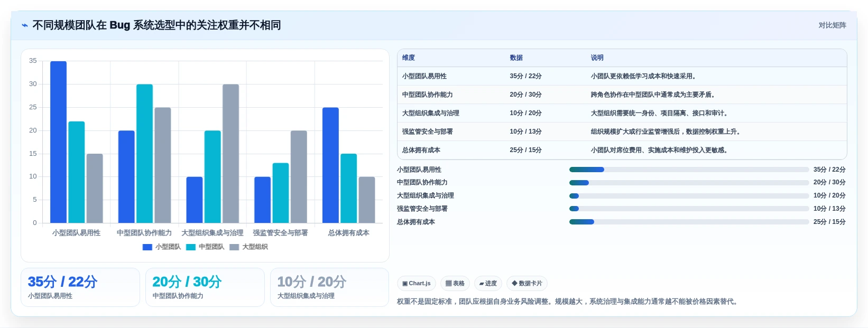Click the tallest blue bar for 小型团队易用性
This screenshot has width=868, height=328.
[x=58, y=142]
